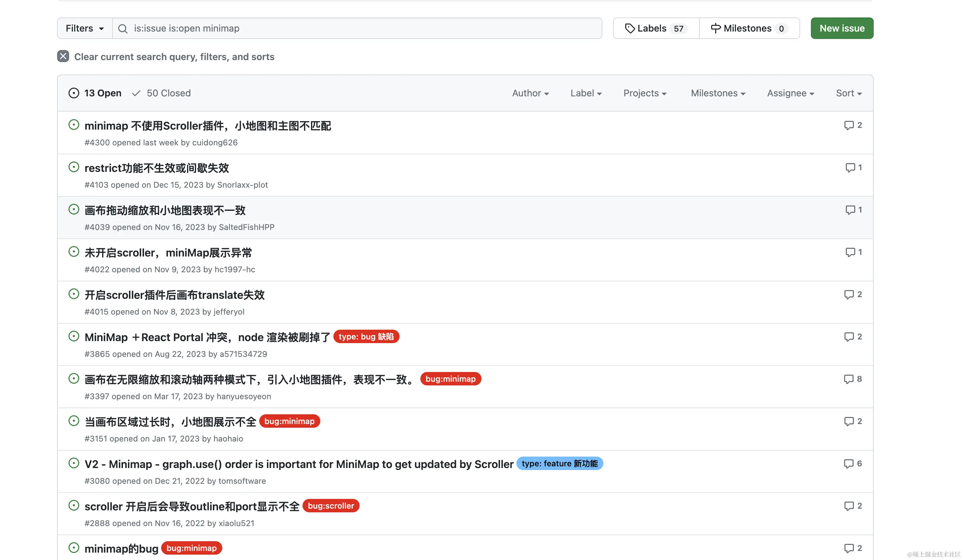Open the Label filter menu
This screenshot has height=560, width=963.
pos(586,93)
